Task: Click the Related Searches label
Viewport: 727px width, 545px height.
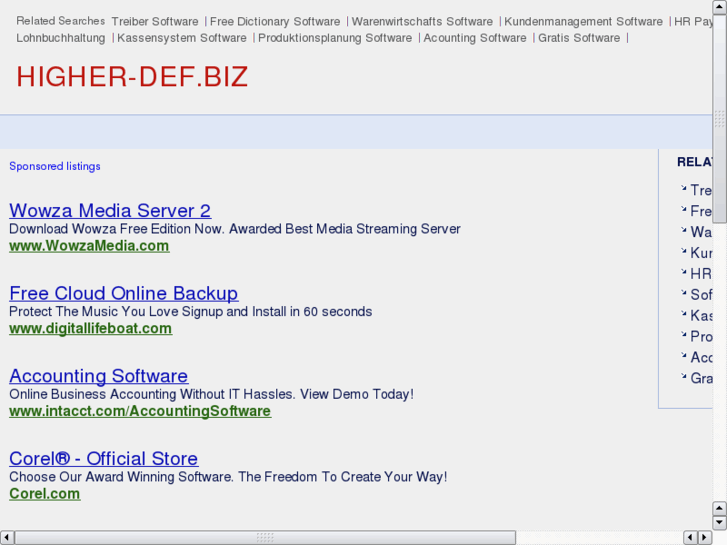Action: point(61,21)
